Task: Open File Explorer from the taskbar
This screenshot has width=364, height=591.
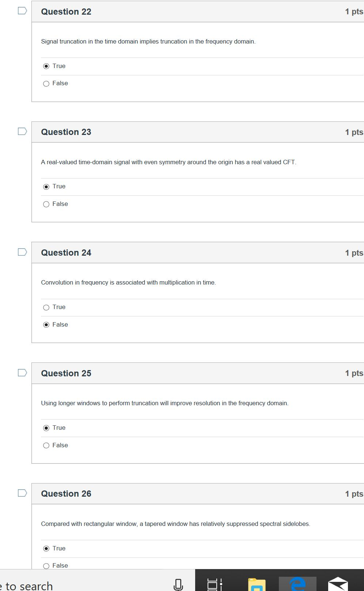Action: pos(257,584)
